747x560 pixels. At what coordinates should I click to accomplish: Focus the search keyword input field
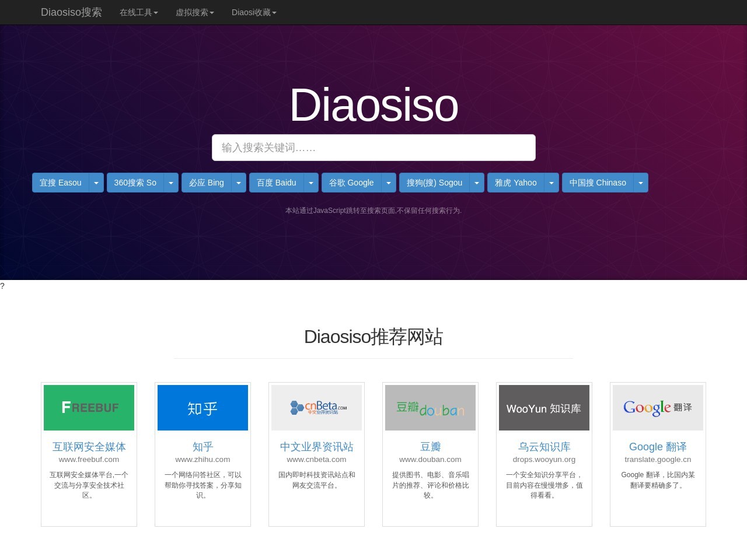coord(373,148)
